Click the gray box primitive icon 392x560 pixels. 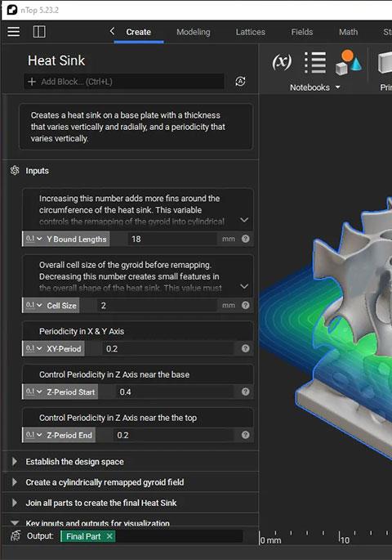pos(385,62)
